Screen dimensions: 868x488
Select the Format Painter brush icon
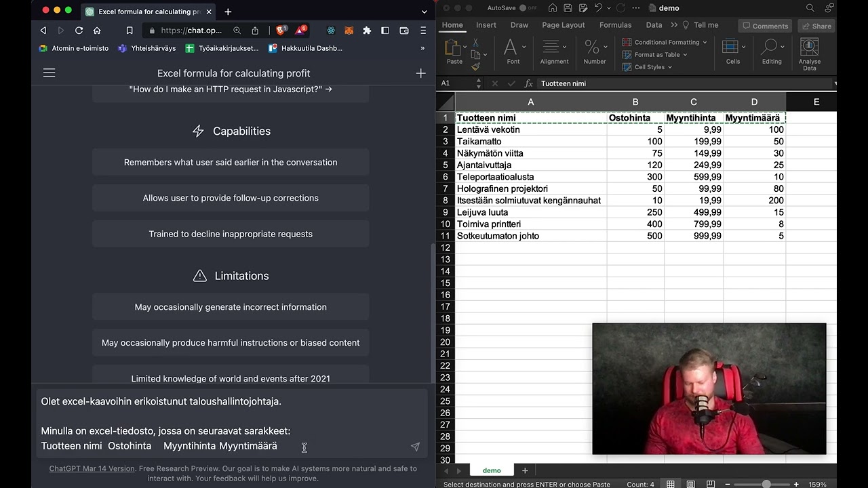point(475,66)
